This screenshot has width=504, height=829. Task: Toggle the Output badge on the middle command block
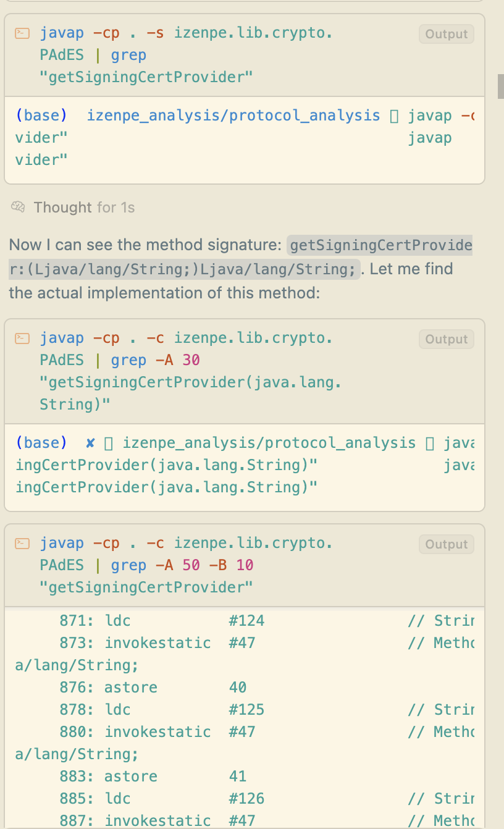click(x=446, y=339)
